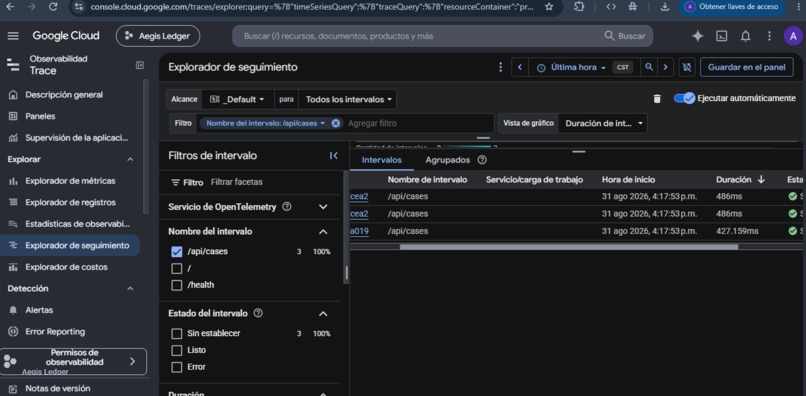Open help icon for Servicio de OpenTelemetry
This screenshot has width=806, height=396.
(x=287, y=207)
